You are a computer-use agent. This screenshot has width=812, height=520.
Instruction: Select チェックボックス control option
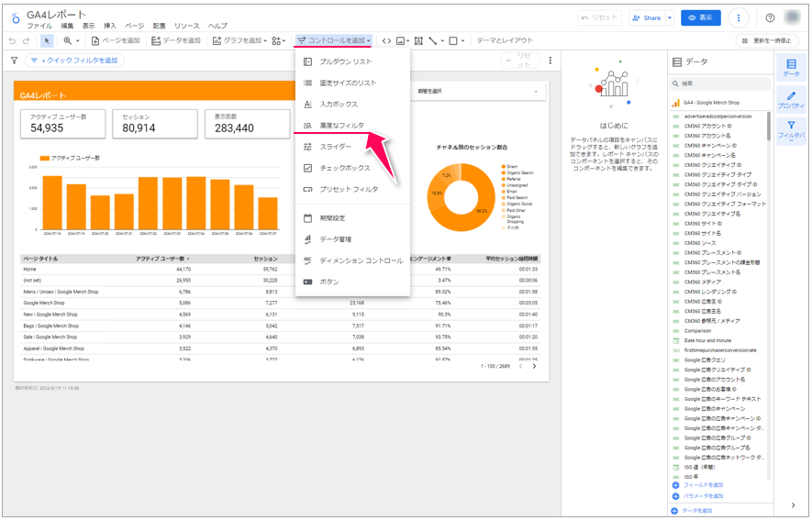point(352,168)
